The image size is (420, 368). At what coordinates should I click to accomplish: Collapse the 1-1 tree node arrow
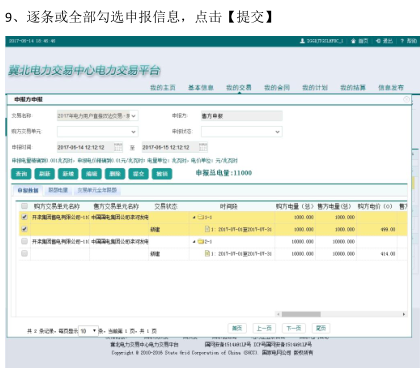click(x=194, y=217)
